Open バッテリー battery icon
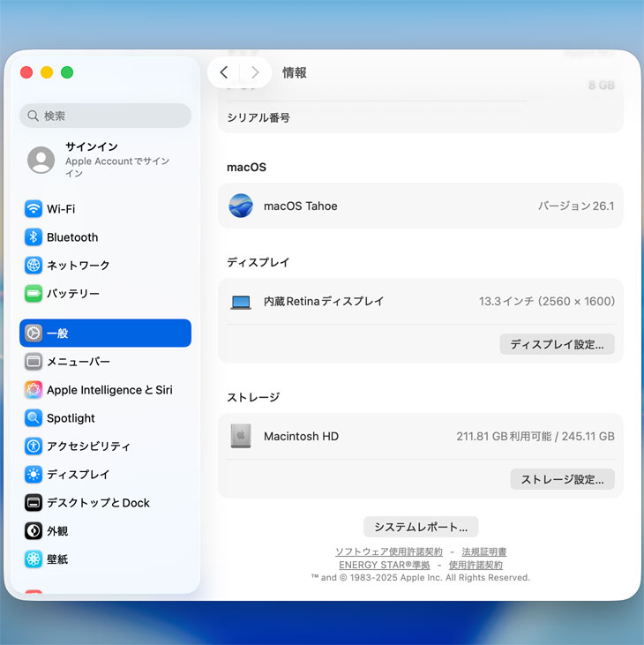Viewport: 644px width, 645px height. coord(34,294)
